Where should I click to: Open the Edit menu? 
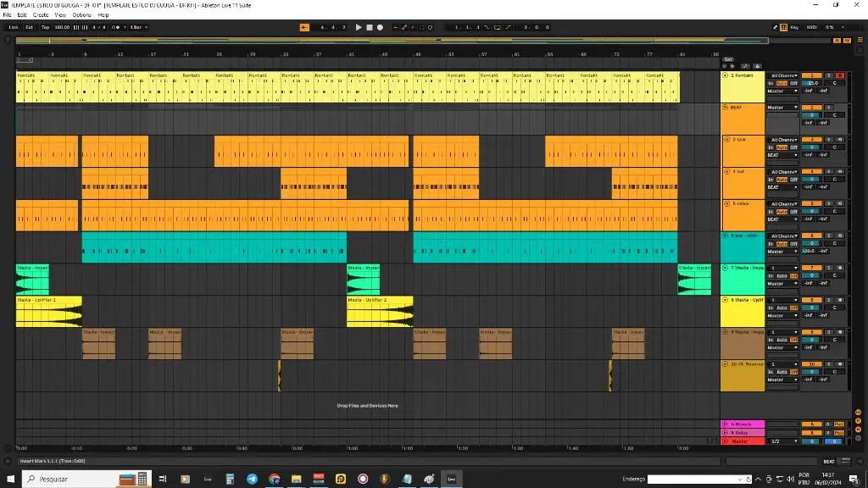[22, 15]
